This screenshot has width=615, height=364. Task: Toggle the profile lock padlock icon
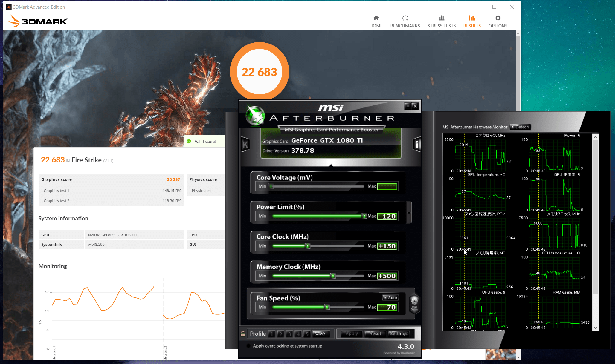coord(243,334)
